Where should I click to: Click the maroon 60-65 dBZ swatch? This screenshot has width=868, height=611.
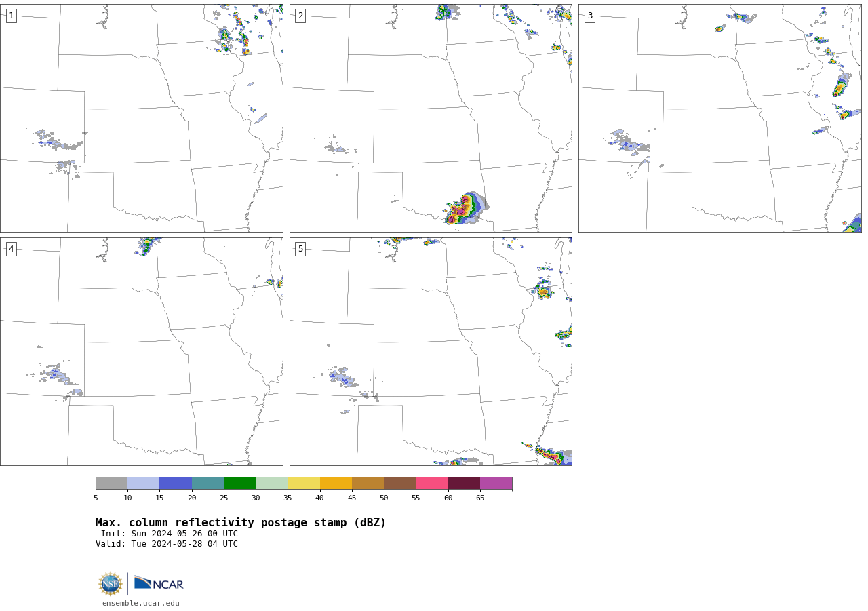[464, 483]
